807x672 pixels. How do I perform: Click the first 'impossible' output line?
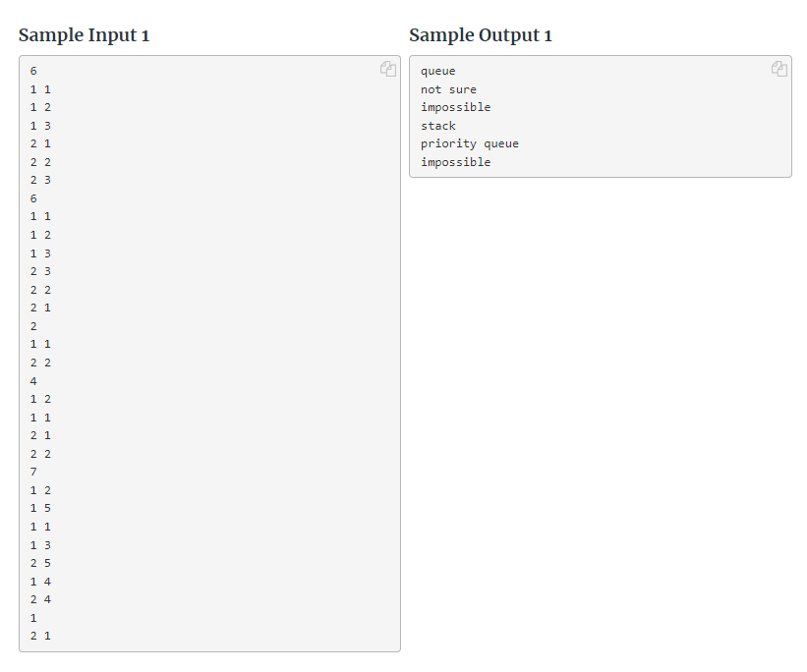tap(455, 107)
